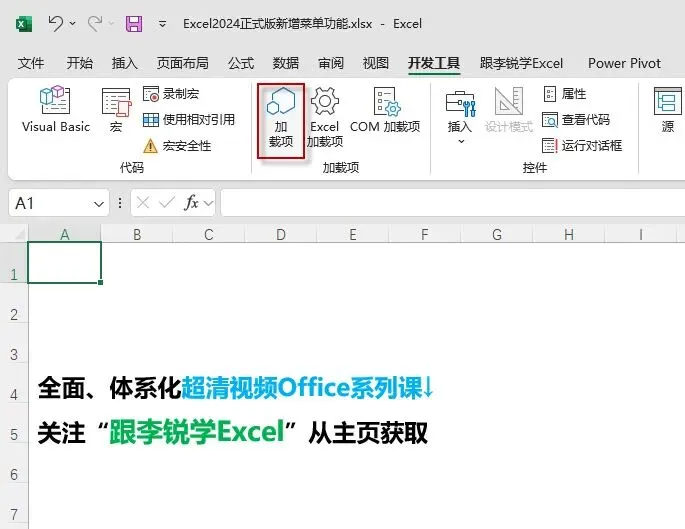Select row 7 header
685x529 pixels.
[x=14, y=503]
